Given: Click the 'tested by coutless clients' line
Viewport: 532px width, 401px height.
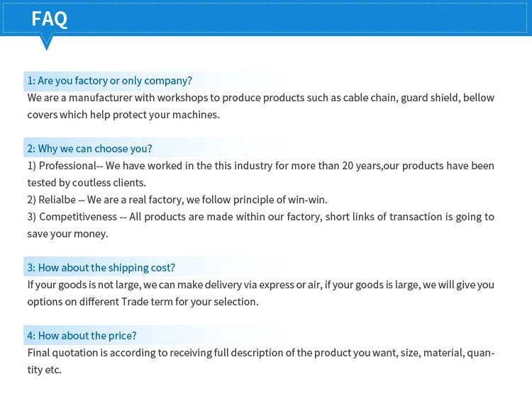Looking at the screenshot, I should pyautogui.click(x=87, y=183).
